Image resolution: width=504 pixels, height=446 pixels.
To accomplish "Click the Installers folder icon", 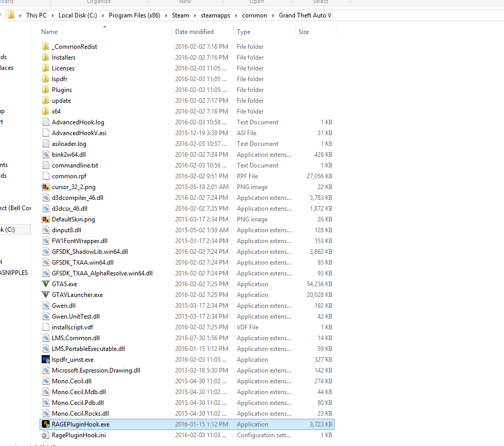I will coord(46,57).
